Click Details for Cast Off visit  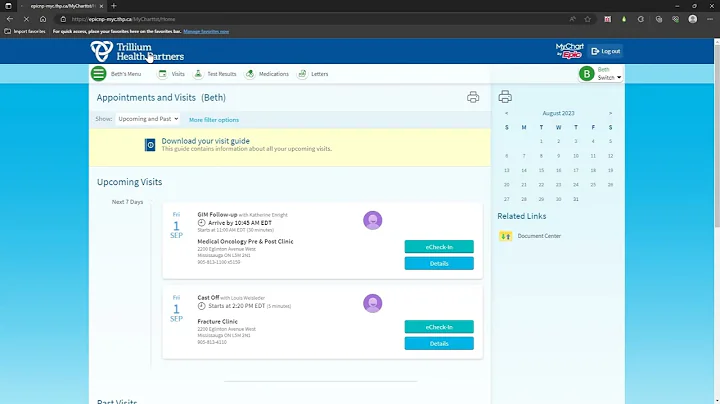coord(439,343)
